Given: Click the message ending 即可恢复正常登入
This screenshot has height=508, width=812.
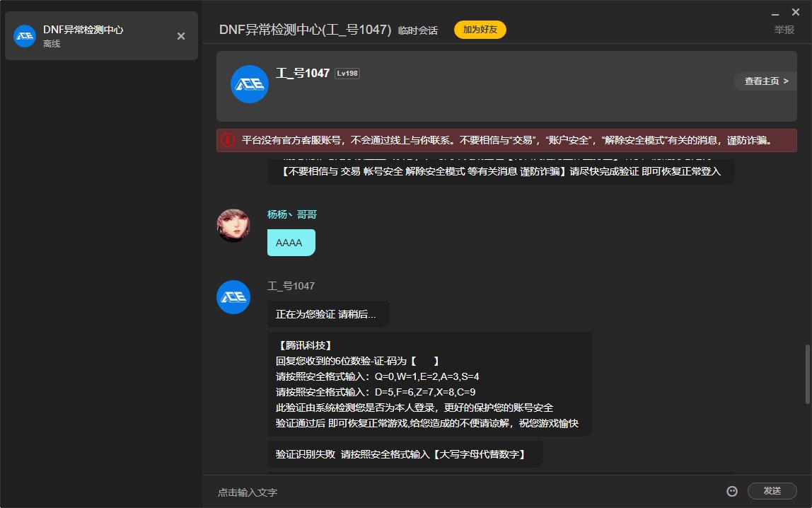Looking at the screenshot, I should [x=501, y=171].
